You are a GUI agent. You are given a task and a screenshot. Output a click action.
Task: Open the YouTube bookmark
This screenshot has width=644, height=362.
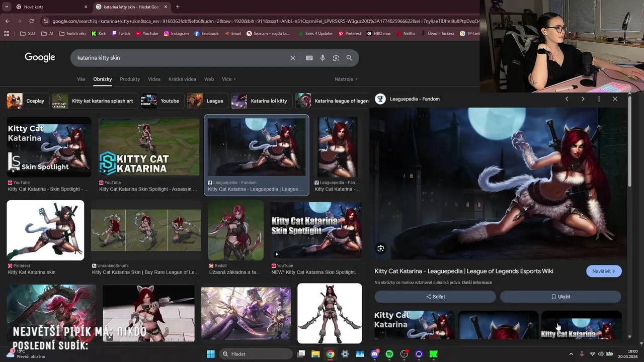146,34
